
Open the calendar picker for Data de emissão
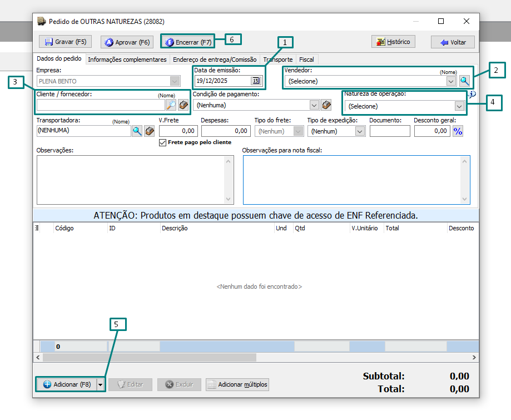pos(255,81)
